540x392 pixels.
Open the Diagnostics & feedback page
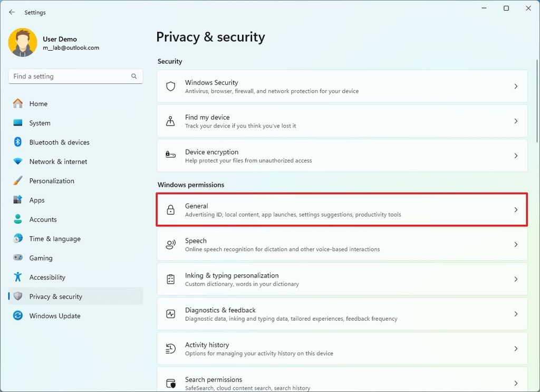[342, 314]
